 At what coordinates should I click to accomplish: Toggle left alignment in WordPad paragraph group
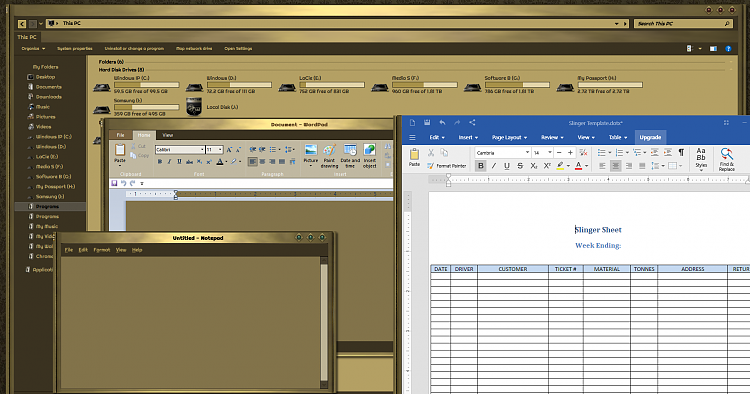(253, 162)
